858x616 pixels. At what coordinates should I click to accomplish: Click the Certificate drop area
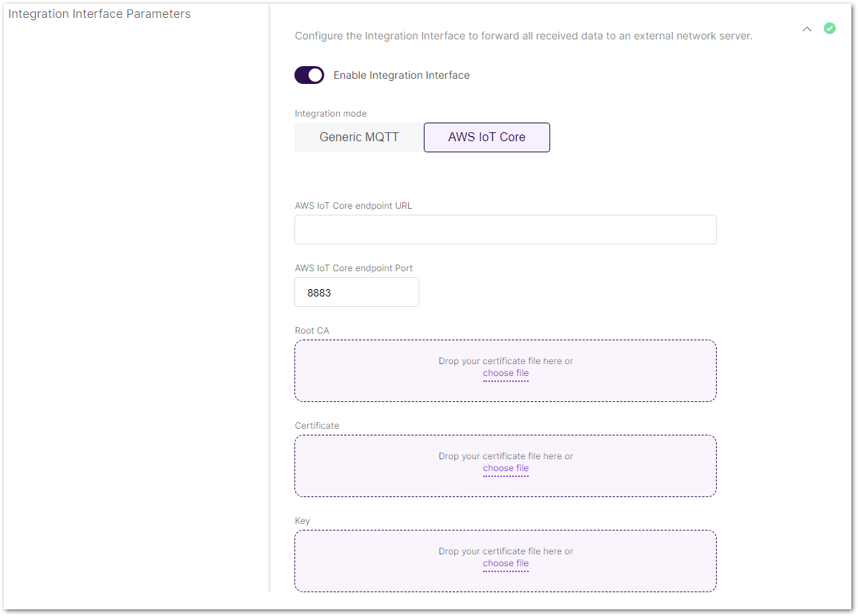click(506, 464)
